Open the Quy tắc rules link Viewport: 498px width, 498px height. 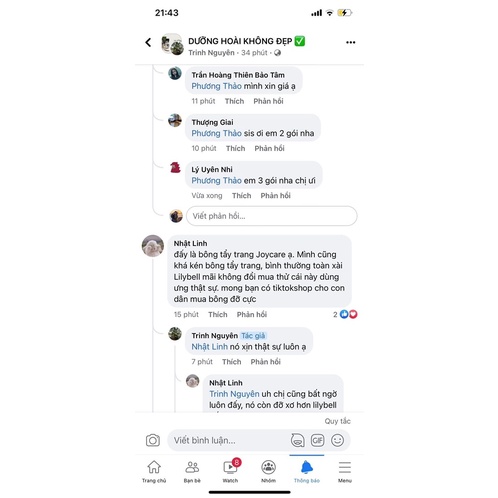point(337,421)
